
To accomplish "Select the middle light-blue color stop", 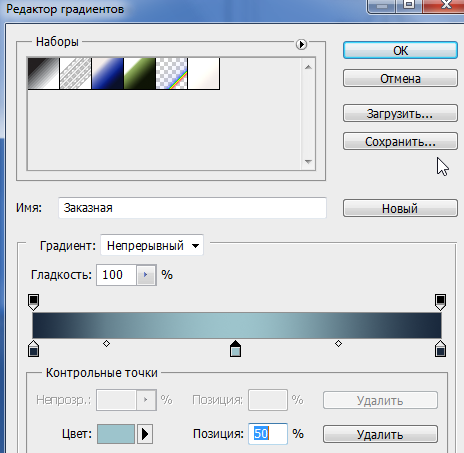I will tap(235, 349).
